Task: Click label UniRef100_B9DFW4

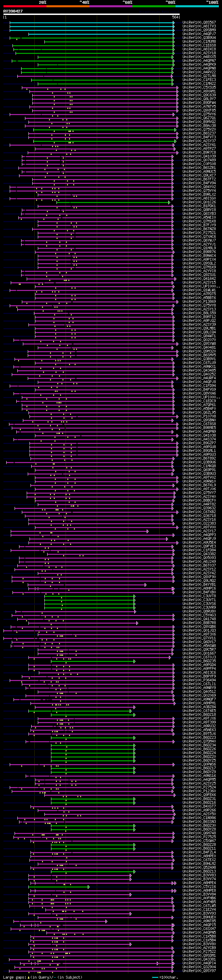Action: click(x=199, y=103)
